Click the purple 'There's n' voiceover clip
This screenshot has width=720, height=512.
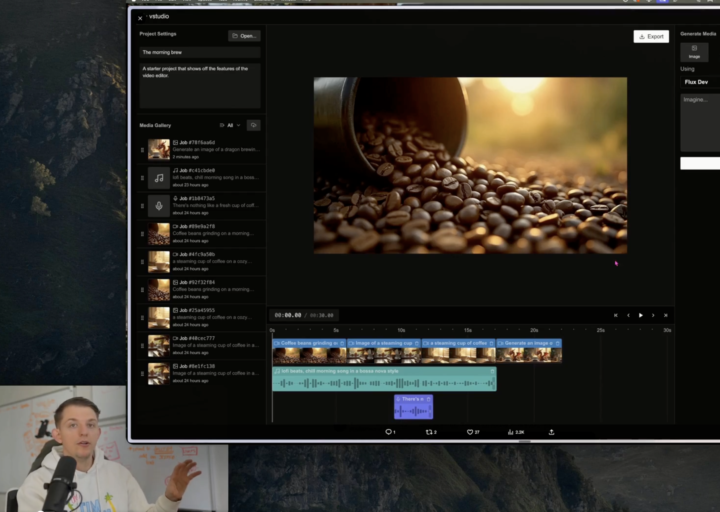413,407
